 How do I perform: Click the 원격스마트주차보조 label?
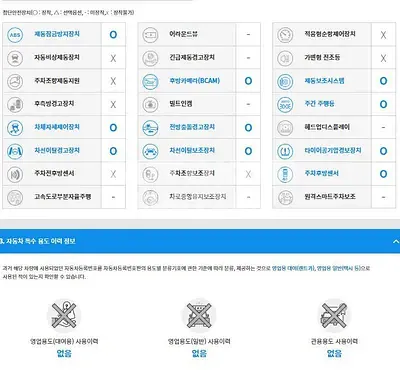point(330,196)
